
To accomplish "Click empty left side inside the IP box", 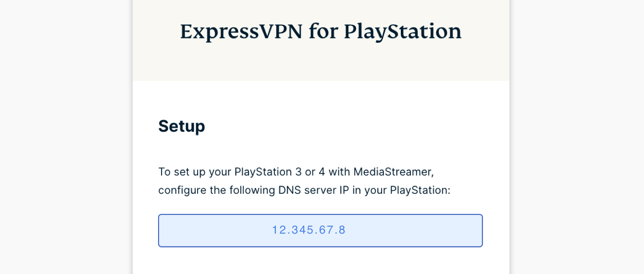I will [202, 231].
